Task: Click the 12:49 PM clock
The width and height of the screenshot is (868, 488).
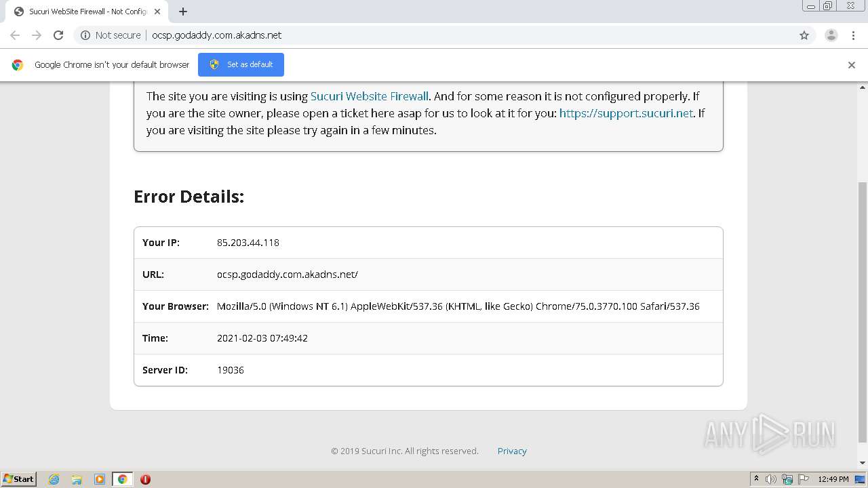Action: coord(833,479)
